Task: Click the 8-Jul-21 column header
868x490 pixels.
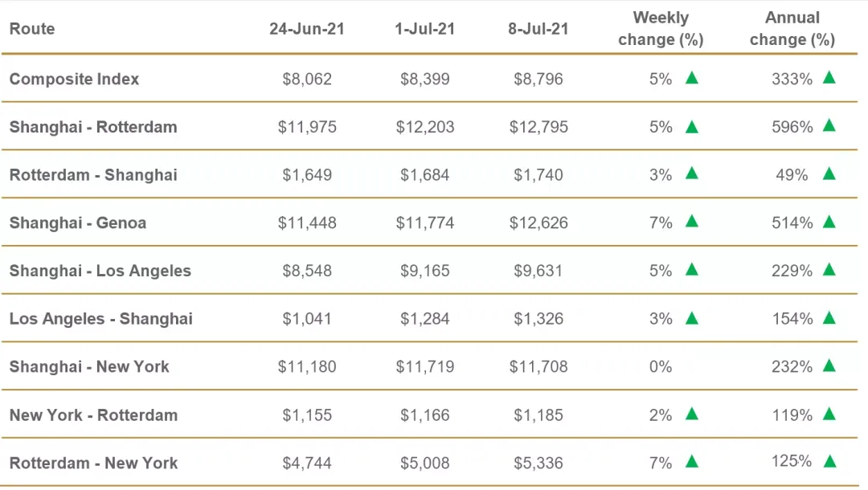Action: [x=538, y=29]
